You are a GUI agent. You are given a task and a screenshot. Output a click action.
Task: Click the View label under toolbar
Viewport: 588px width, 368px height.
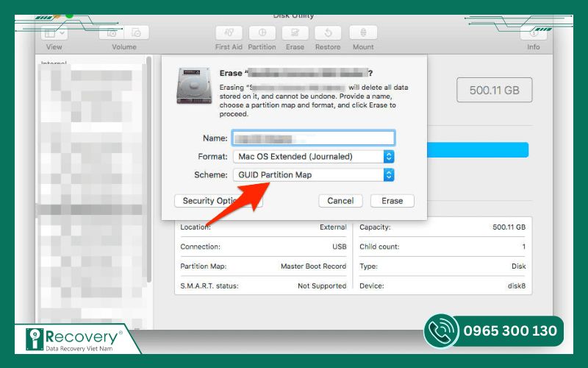tap(54, 47)
